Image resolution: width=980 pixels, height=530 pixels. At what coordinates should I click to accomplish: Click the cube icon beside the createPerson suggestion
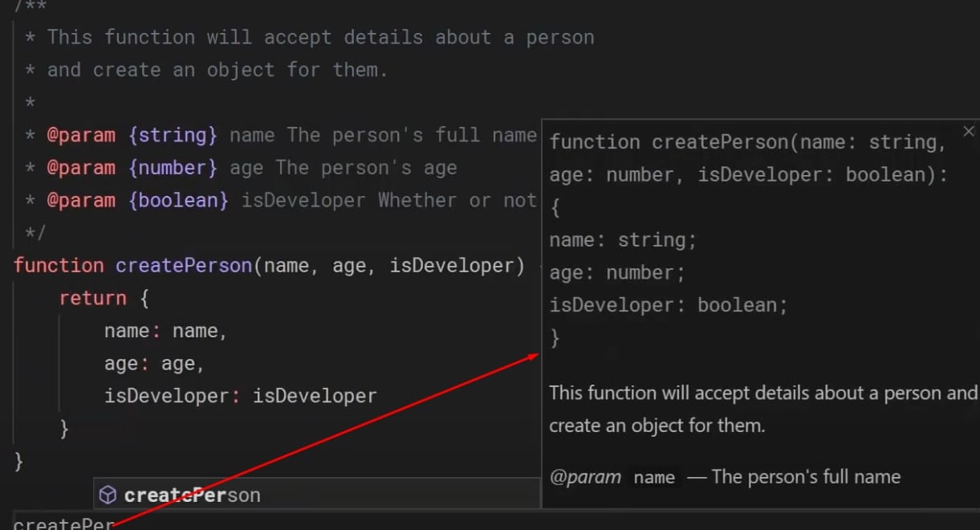(x=108, y=495)
